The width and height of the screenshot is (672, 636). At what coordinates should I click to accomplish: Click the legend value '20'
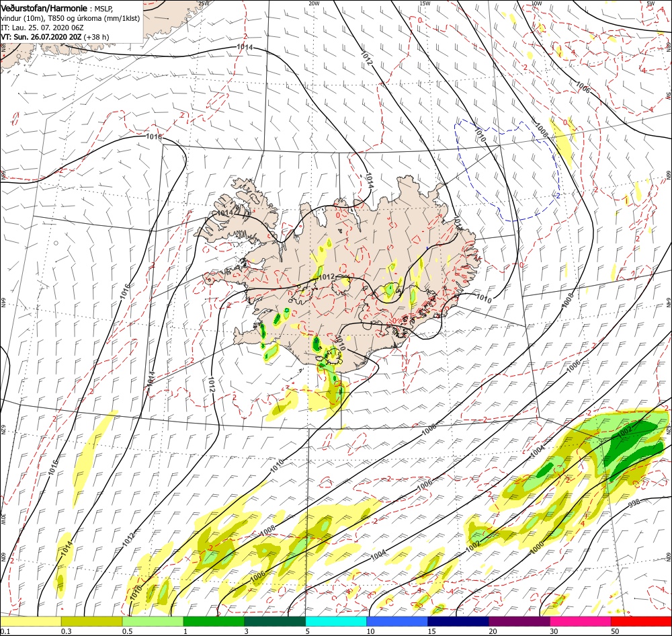point(493,631)
